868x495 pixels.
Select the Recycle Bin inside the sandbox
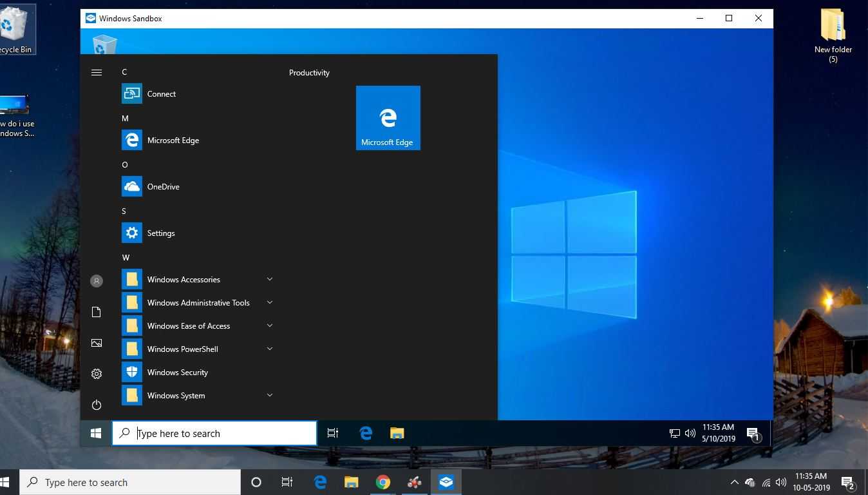[x=105, y=44]
